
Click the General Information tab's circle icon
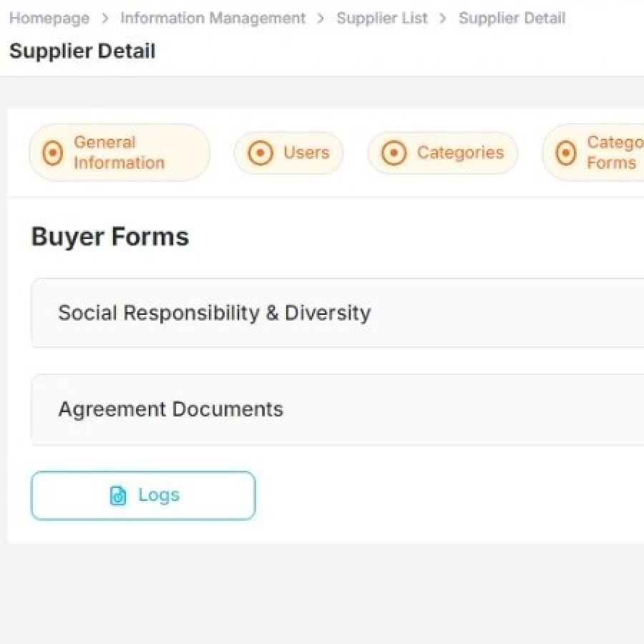[x=52, y=152]
